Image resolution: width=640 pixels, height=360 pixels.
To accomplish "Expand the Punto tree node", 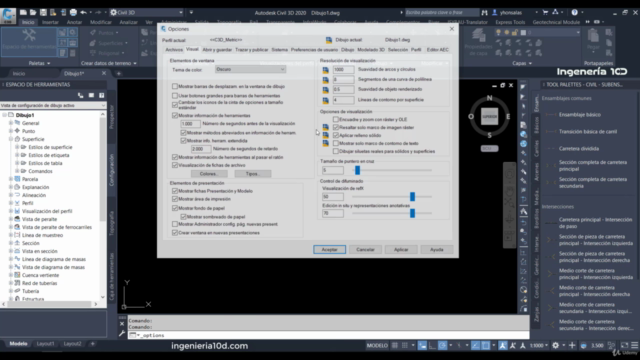I will tap(11, 131).
